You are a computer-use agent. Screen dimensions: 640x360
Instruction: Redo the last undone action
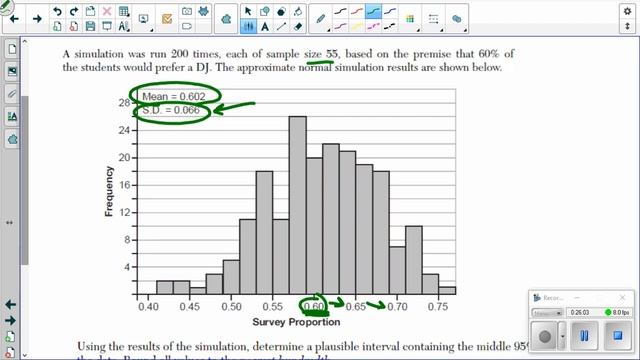[74, 11]
